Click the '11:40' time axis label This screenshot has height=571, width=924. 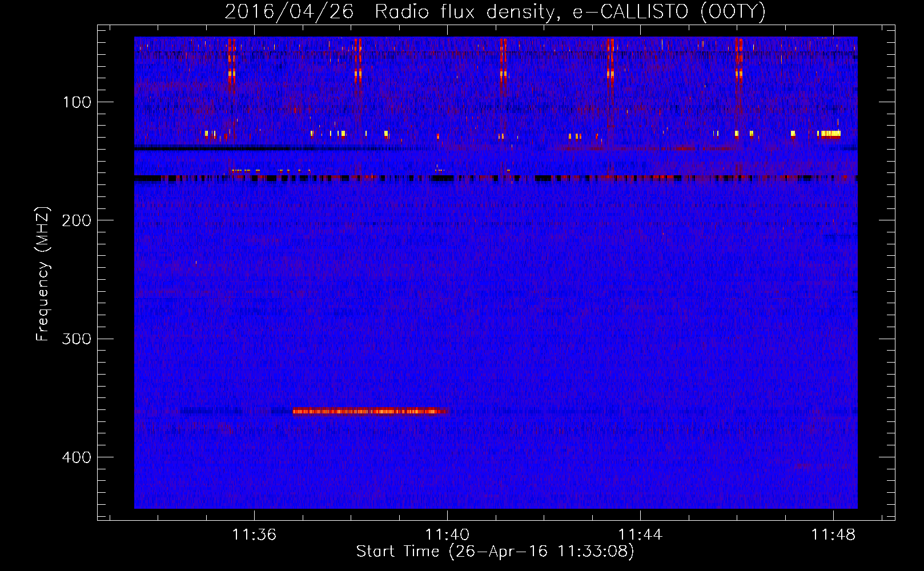pos(447,534)
